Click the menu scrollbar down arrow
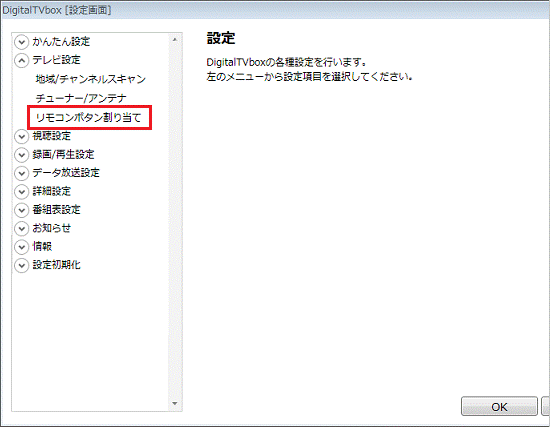This screenshot has height=427, width=550. point(175,403)
